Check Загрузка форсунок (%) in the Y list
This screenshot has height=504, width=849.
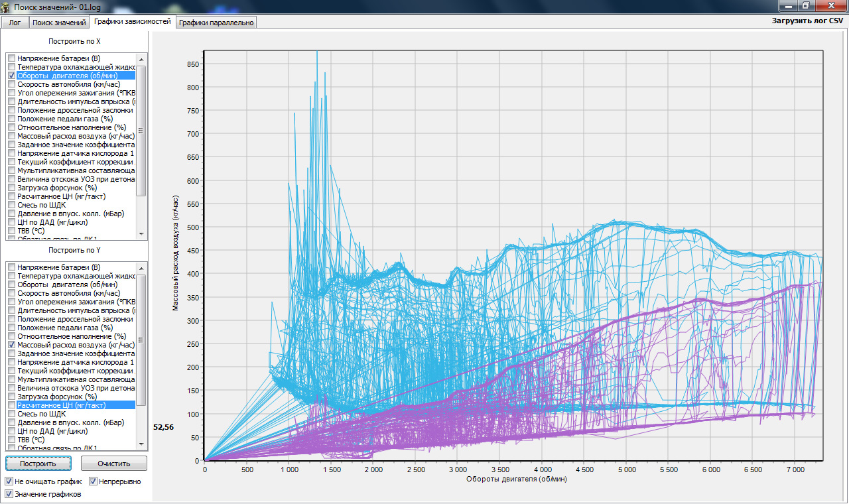point(11,397)
